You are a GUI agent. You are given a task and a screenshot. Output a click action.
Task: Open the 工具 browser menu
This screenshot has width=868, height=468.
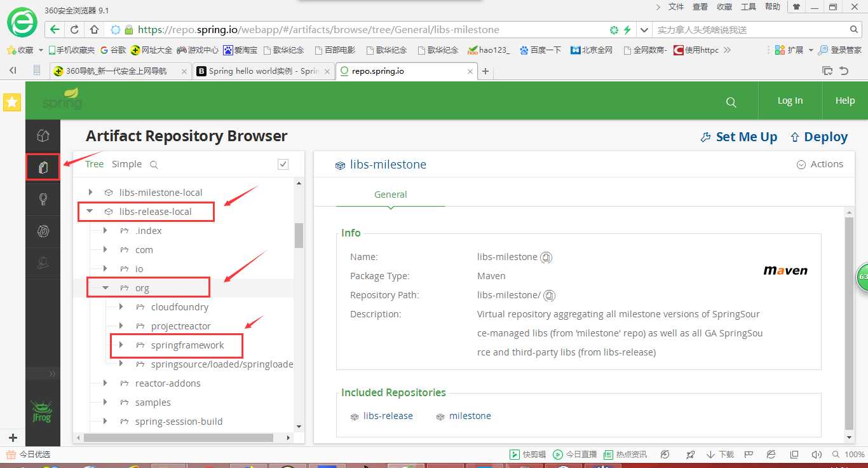pyautogui.click(x=749, y=6)
